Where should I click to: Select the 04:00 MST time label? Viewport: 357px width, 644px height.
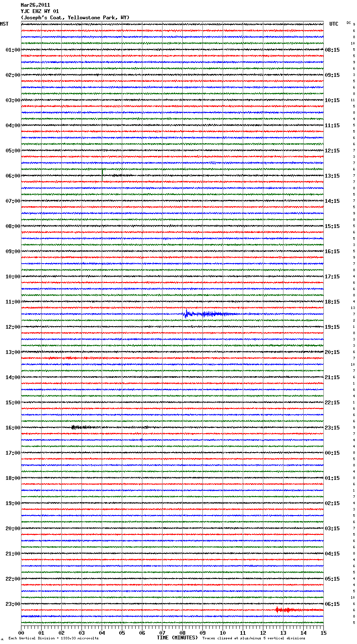click(13, 126)
